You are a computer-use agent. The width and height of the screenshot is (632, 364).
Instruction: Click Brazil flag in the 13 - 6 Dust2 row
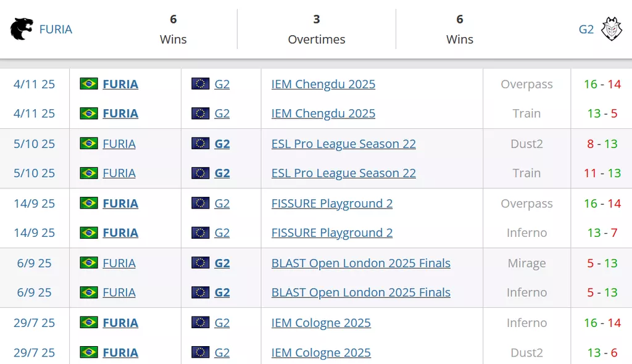coord(89,352)
